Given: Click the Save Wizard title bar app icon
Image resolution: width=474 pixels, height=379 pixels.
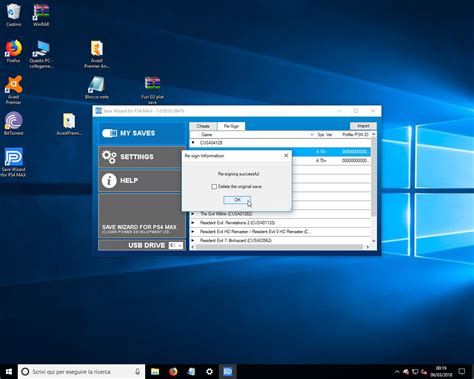Looking at the screenshot, I should (x=99, y=111).
